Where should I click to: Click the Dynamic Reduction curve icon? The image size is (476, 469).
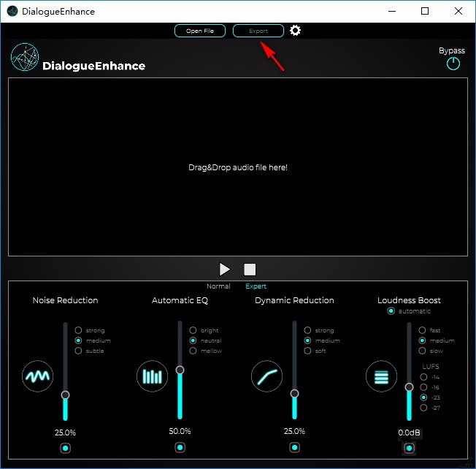point(266,376)
